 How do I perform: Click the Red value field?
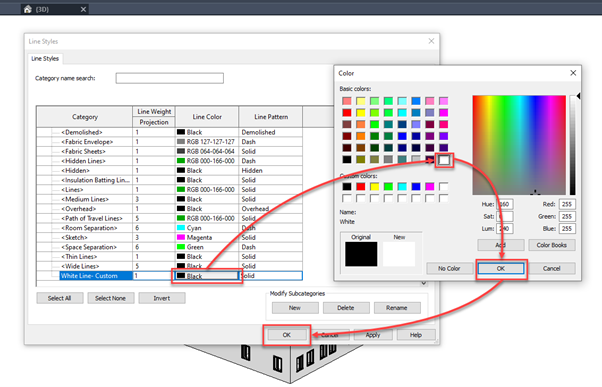[x=567, y=205]
